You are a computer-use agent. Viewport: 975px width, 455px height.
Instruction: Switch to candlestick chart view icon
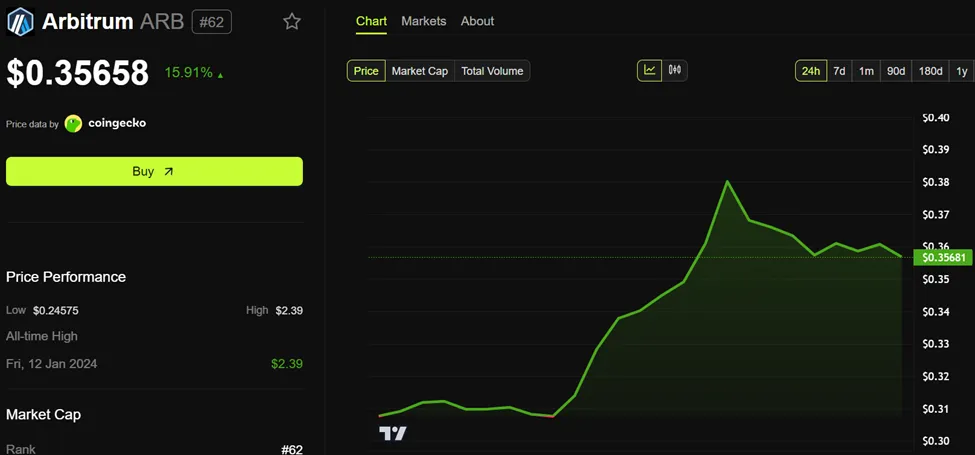tap(675, 70)
